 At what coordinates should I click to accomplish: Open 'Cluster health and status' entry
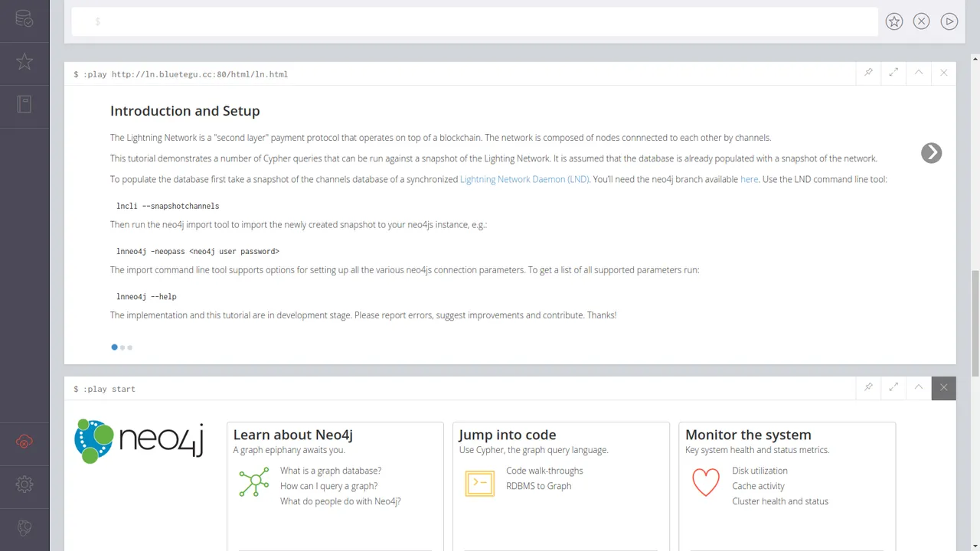click(x=780, y=501)
